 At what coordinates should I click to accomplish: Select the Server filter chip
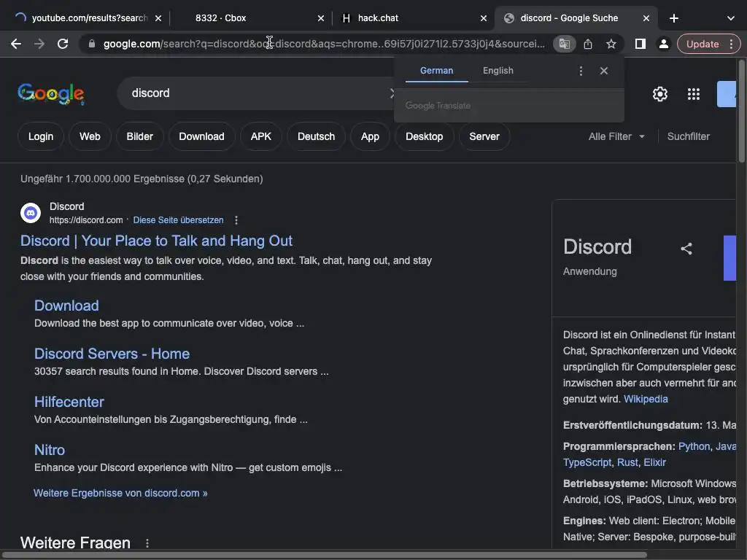click(484, 136)
